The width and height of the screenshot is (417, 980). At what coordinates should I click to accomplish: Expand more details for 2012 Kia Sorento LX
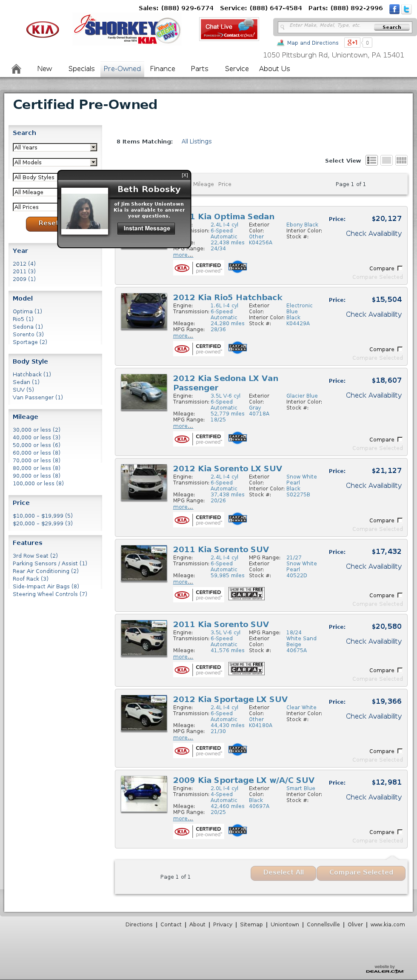(183, 507)
